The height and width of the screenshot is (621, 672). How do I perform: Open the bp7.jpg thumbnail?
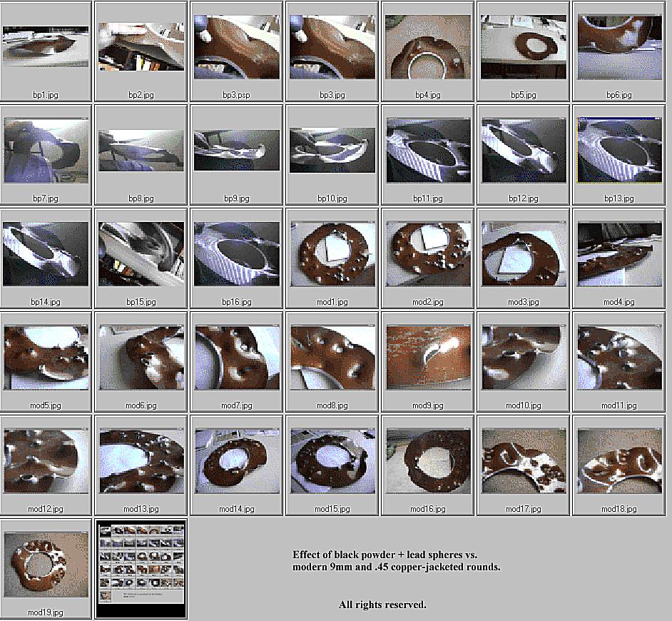(46, 151)
